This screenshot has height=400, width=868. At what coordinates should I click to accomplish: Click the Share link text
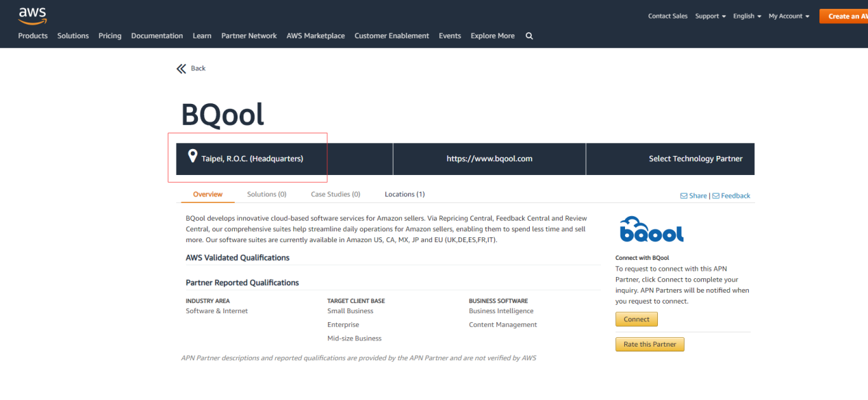coord(698,196)
